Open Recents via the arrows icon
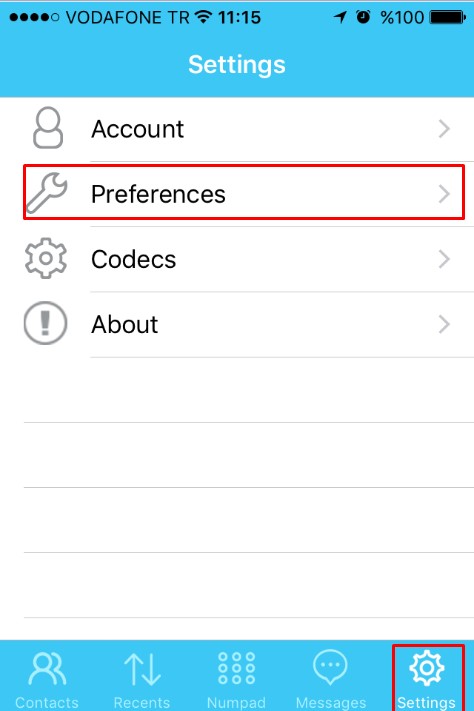Viewport: 474px width, 711px height. (142, 669)
